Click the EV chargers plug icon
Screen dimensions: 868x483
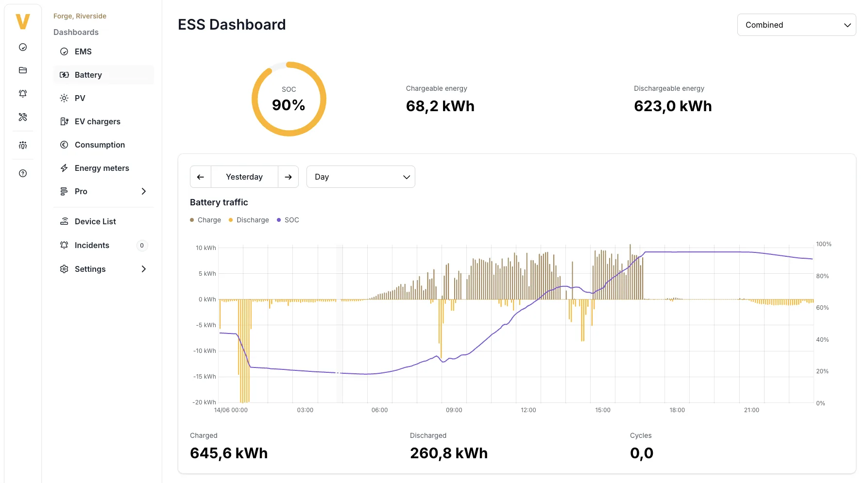click(64, 121)
